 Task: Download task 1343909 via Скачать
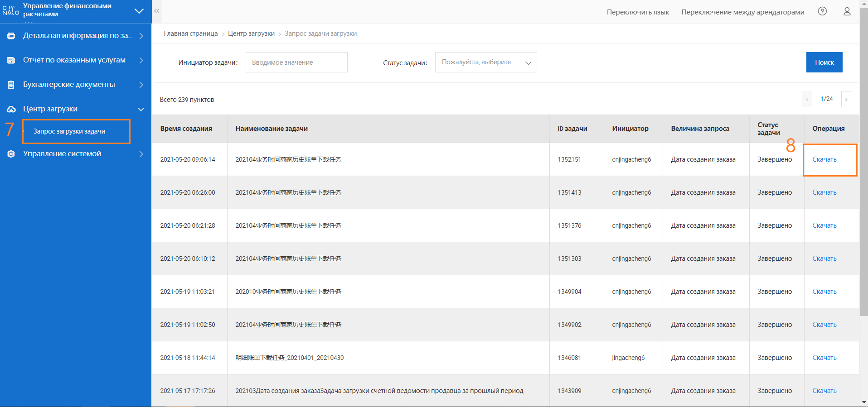point(824,391)
